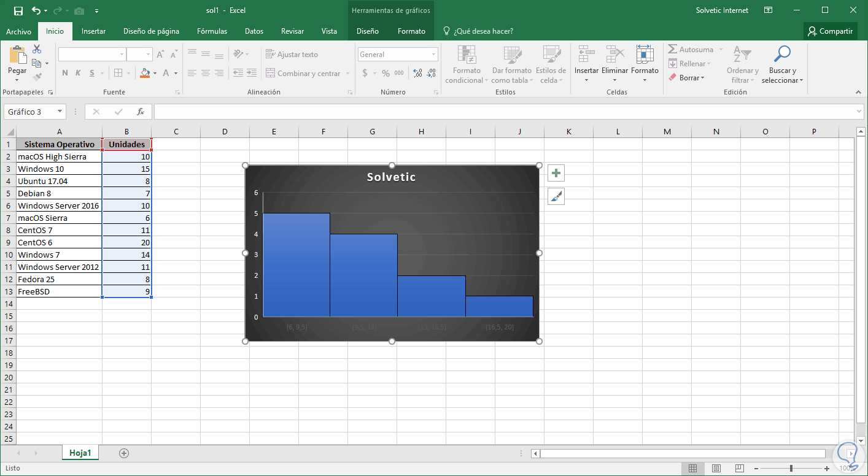Click the Chart Elements plus button
The image size is (868, 476).
click(556, 174)
